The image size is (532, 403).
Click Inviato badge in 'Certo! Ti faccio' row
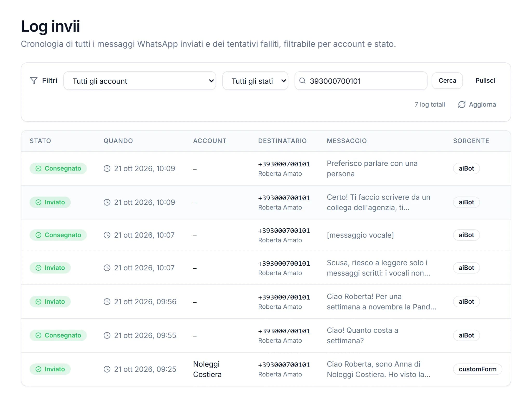(50, 202)
